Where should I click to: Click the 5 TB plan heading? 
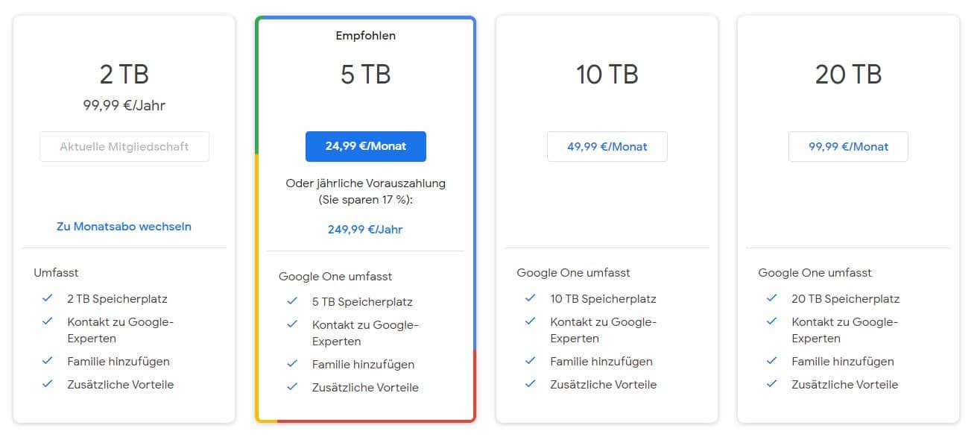[365, 75]
